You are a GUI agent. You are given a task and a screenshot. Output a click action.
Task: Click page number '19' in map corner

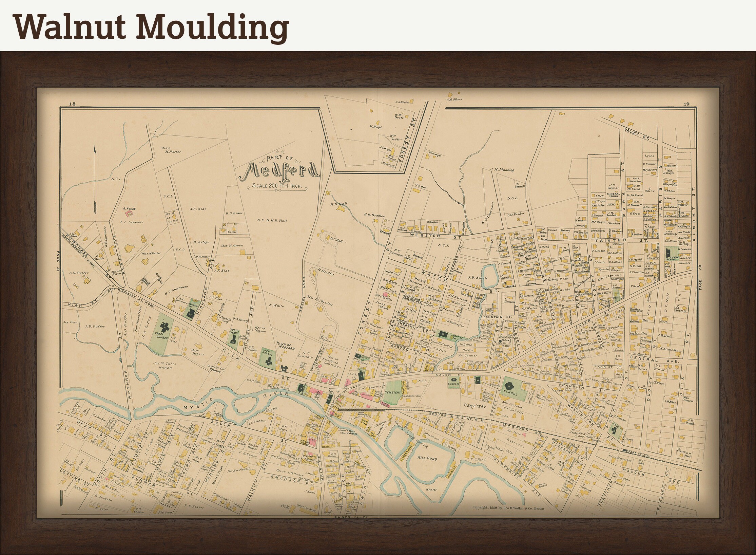pos(686,104)
